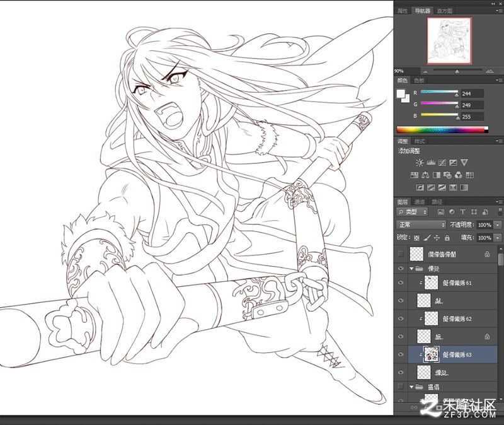Lock all with the padlock icon
Viewport: 504px width, 425px height.
[447, 238]
